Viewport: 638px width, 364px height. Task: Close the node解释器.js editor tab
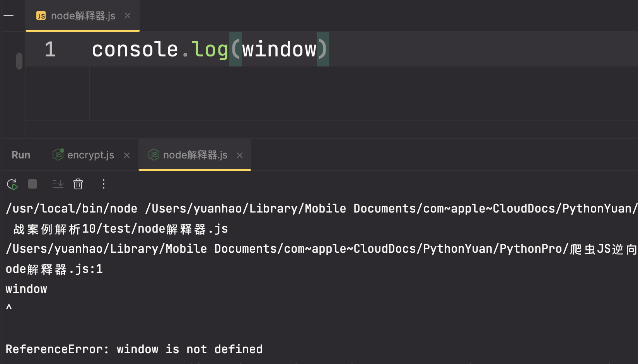click(x=128, y=15)
